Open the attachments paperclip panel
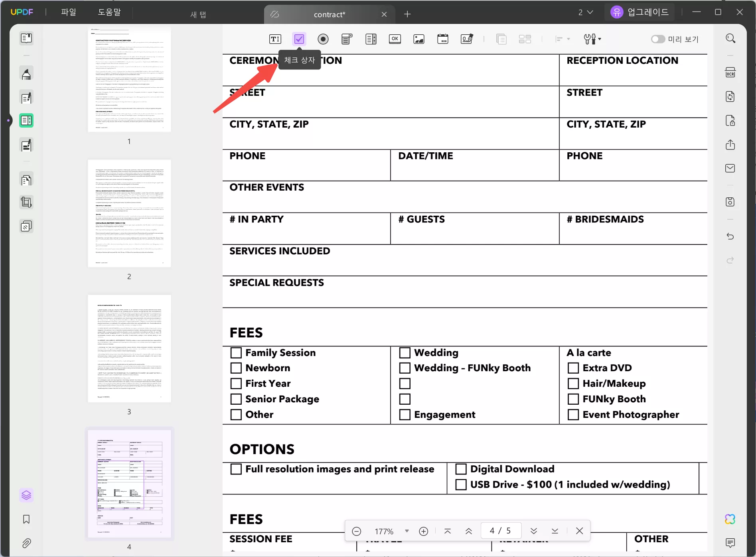The height and width of the screenshot is (557, 756). pyautogui.click(x=26, y=543)
